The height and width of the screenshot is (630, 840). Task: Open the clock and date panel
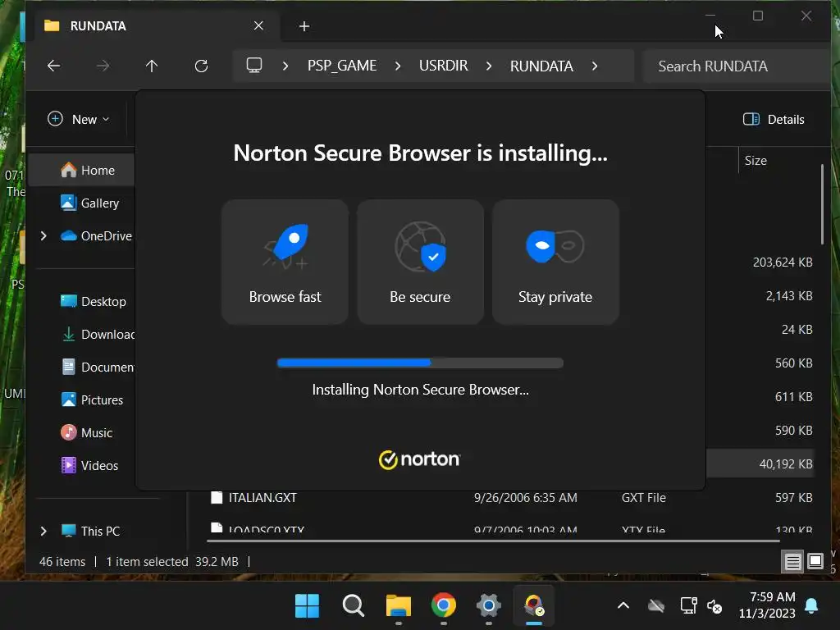767,605
